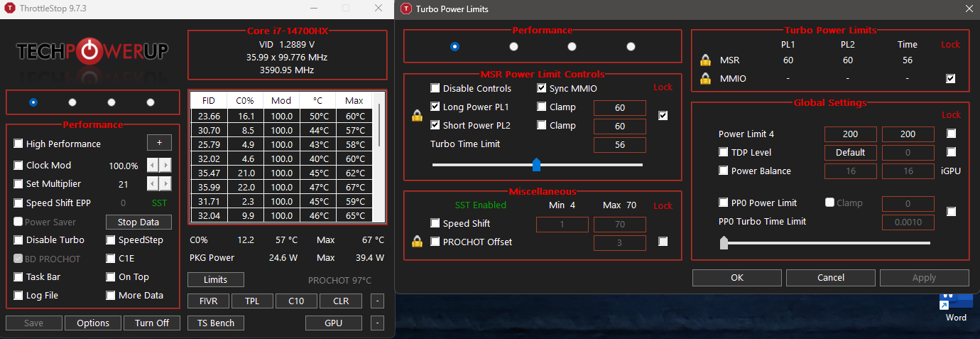Screen dimensions: 980x339
Task: Check the Task Bar option
Action: [x=18, y=277]
